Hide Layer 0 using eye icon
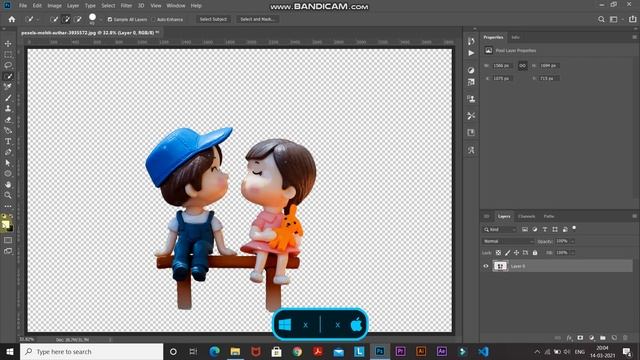The width and height of the screenshot is (640, 360). pyautogui.click(x=486, y=266)
